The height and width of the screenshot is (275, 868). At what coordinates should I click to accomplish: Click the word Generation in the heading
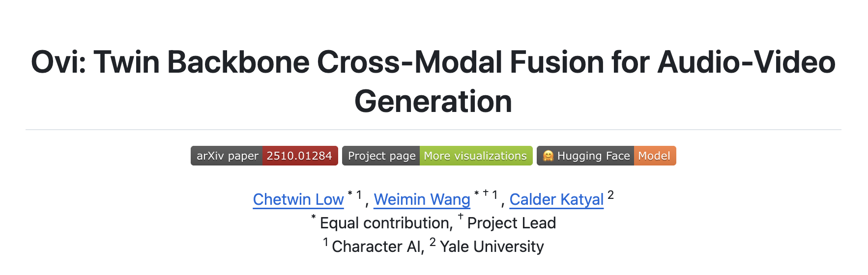pyautogui.click(x=433, y=102)
